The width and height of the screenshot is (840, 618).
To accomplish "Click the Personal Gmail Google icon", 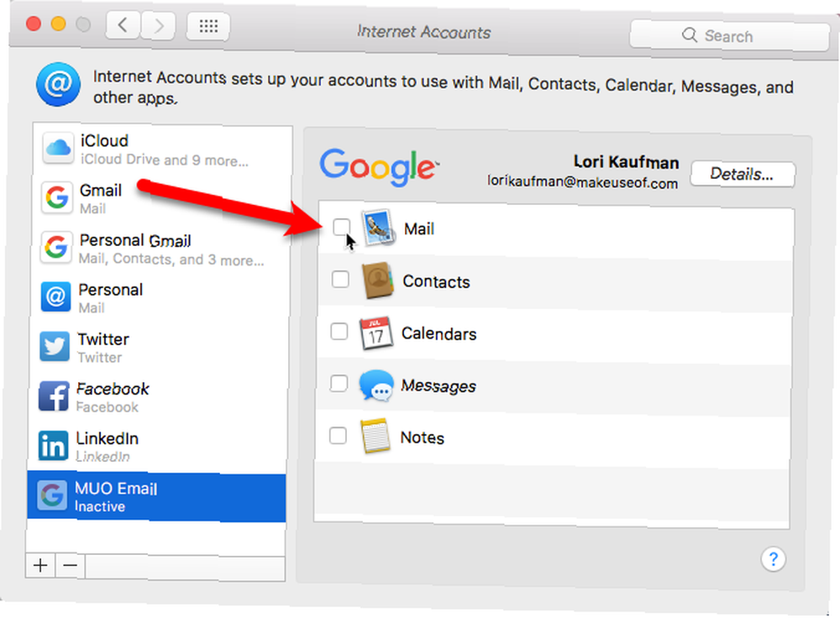I will [x=56, y=248].
